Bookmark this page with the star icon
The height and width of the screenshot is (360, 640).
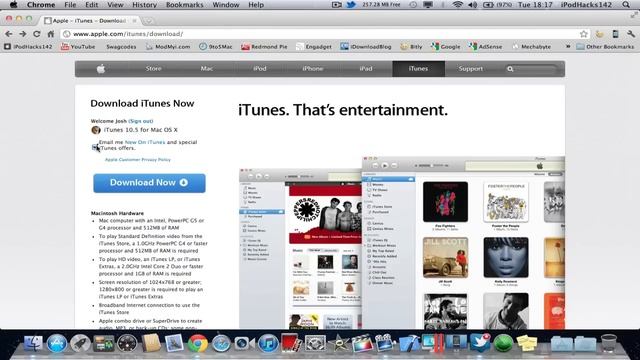tap(584, 34)
